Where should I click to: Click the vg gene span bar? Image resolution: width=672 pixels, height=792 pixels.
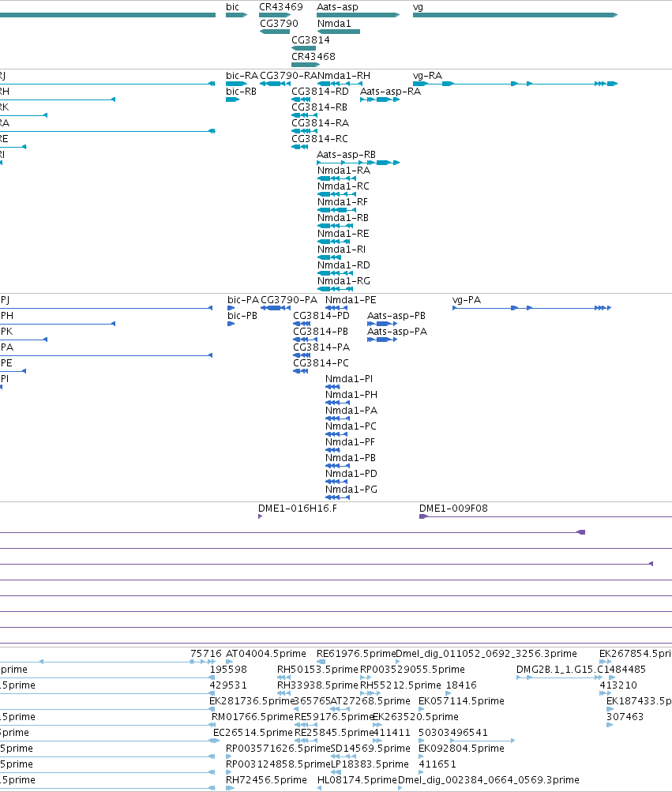(515, 15)
